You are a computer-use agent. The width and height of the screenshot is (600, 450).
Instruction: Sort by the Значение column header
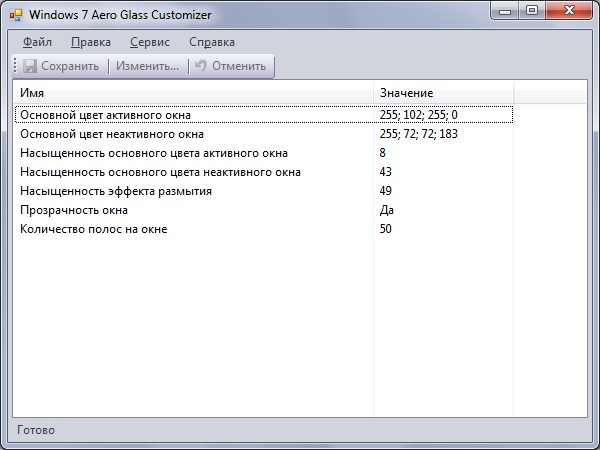(x=443, y=93)
